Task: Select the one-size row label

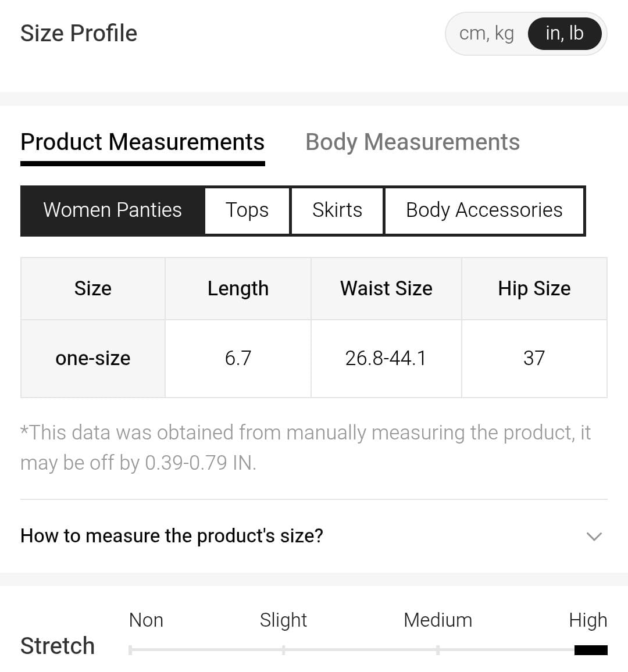Action: coord(93,359)
